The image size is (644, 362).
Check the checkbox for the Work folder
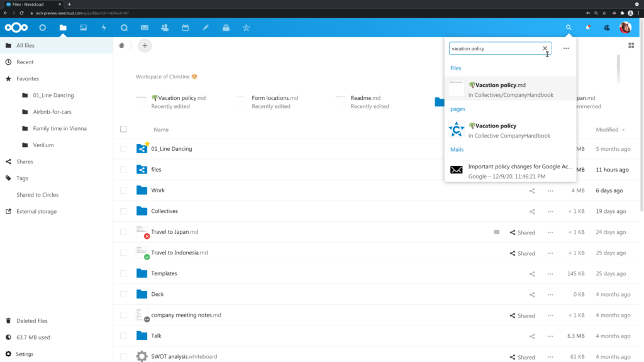(123, 190)
